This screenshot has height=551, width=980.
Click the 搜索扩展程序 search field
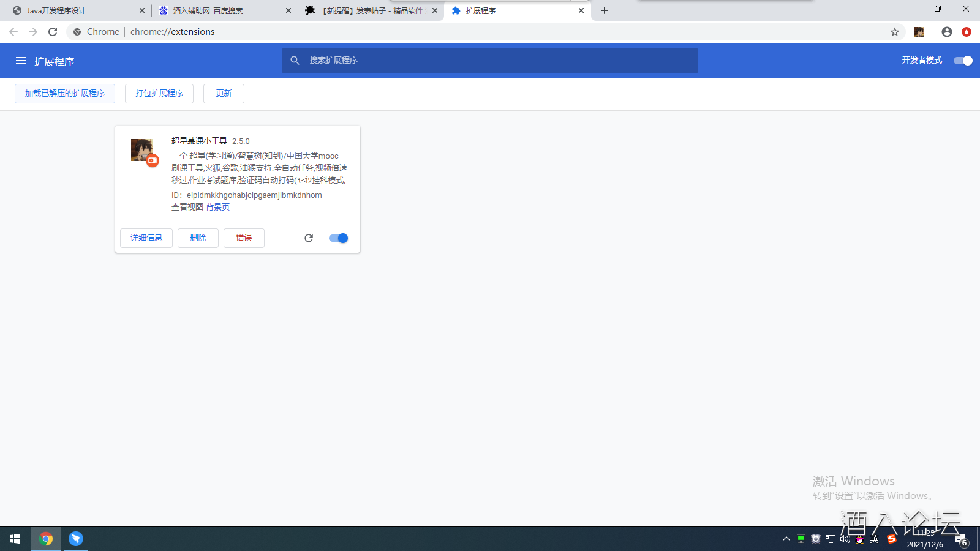pyautogui.click(x=490, y=61)
